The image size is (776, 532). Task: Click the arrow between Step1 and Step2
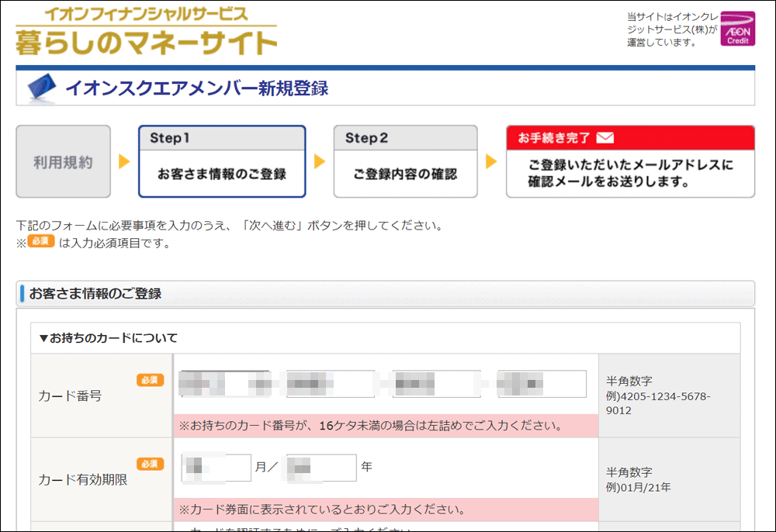[320, 161]
